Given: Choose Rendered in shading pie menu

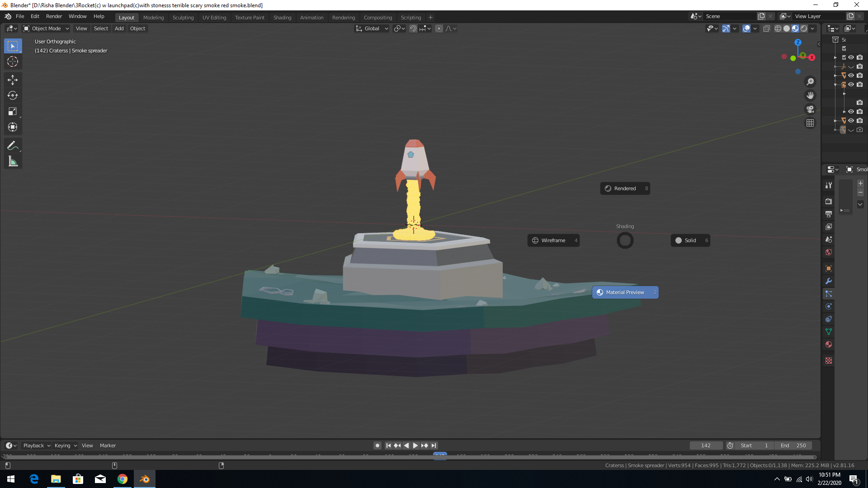Looking at the screenshot, I should (x=625, y=188).
